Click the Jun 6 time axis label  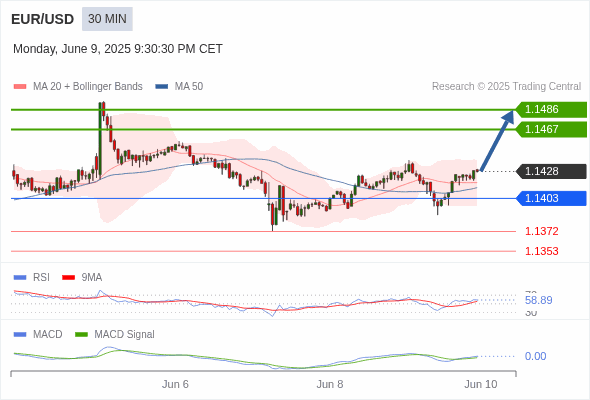(175, 384)
